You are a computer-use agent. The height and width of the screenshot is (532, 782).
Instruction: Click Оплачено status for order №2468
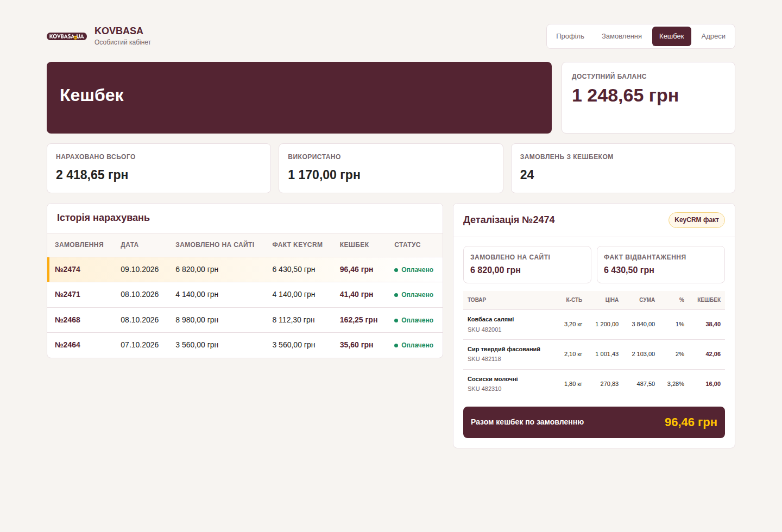click(414, 320)
